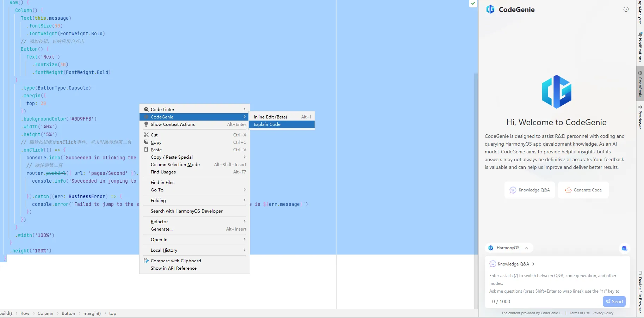The image size is (644, 318).
Task: Click the 0 / 1000 character counter
Action: [x=501, y=301]
